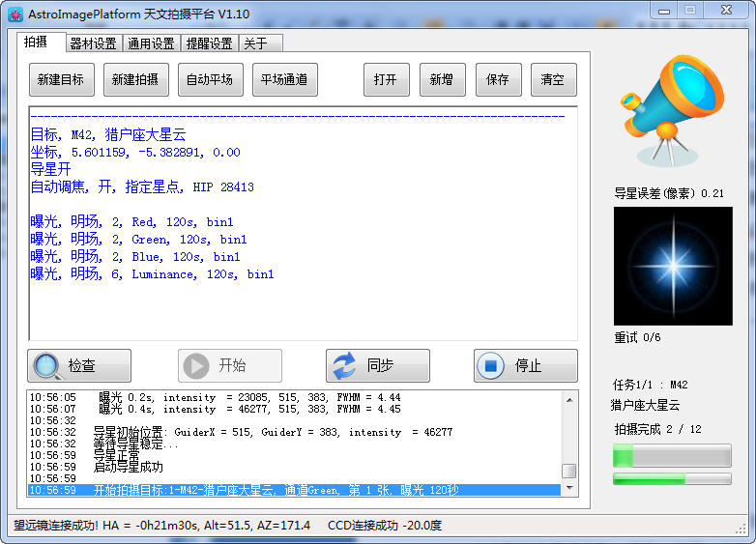This screenshot has width=756, height=544.
Task: Open 平场通道 flat channel settings
Action: [x=284, y=80]
